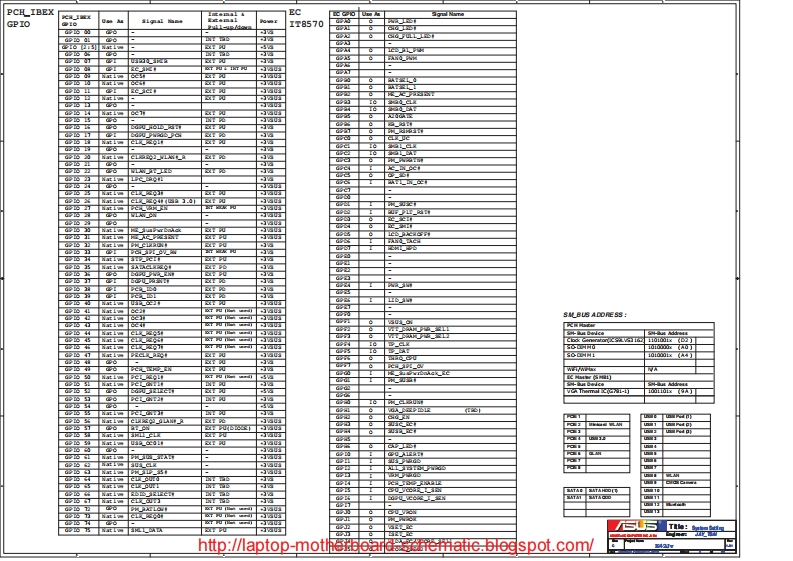
Task: Click the FAN0_TACH signal cell
Action: point(402,241)
